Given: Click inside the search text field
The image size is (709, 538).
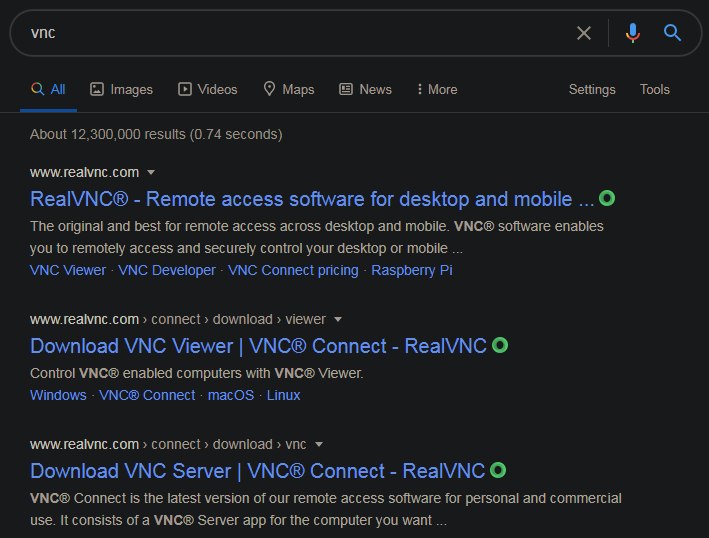Looking at the screenshot, I should click(x=300, y=33).
